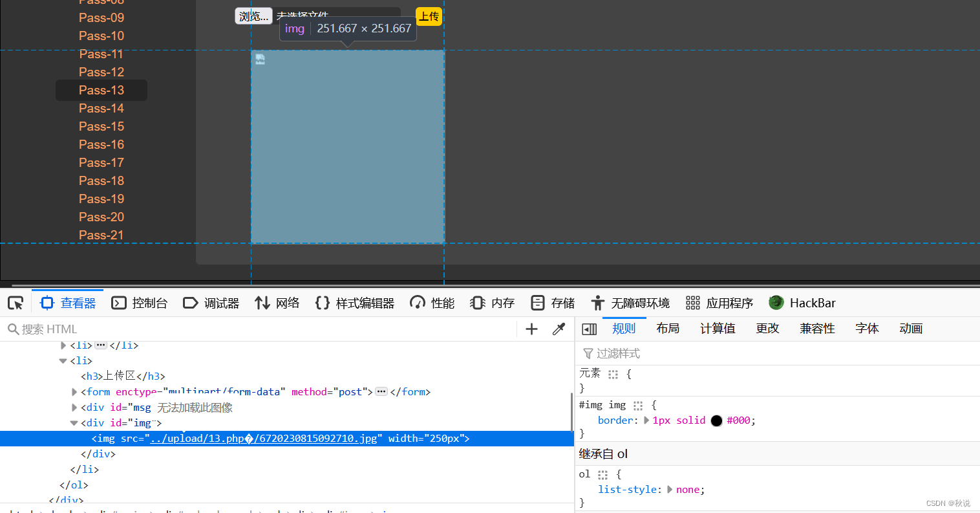
Task: Expand the form multipart/form-data node
Action: (x=74, y=392)
